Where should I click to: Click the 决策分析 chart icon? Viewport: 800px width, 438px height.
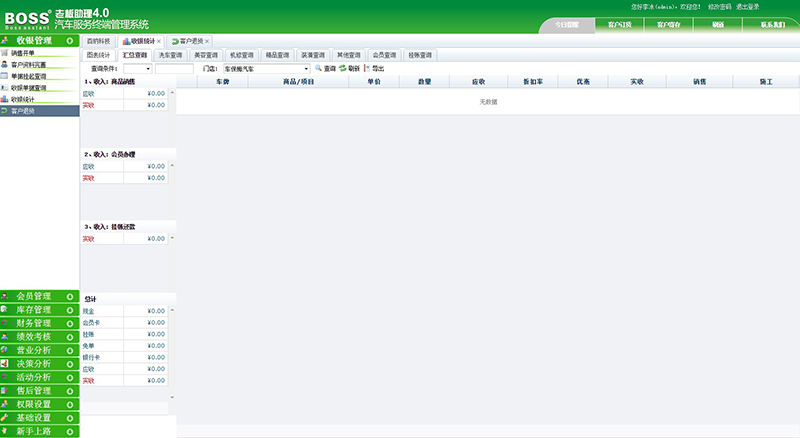(x=5, y=363)
